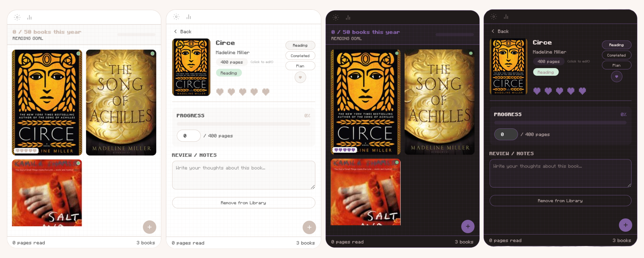Click '0 / 50 books this year' in dark library
The image size is (644, 258).
pyautogui.click(x=366, y=32)
